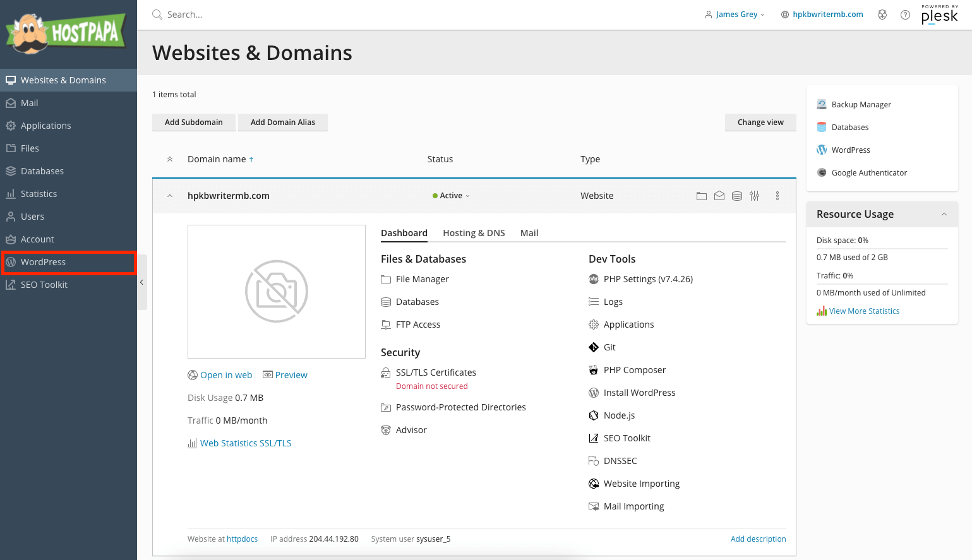This screenshot has height=560, width=972.
Task: Open the Active status dropdown
Action: pyautogui.click(x=450, y=196)
